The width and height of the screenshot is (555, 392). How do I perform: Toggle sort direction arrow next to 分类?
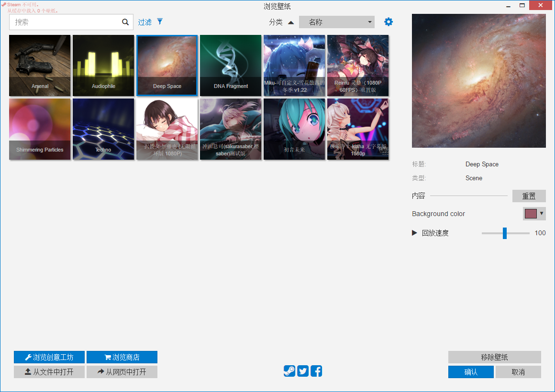291,22
